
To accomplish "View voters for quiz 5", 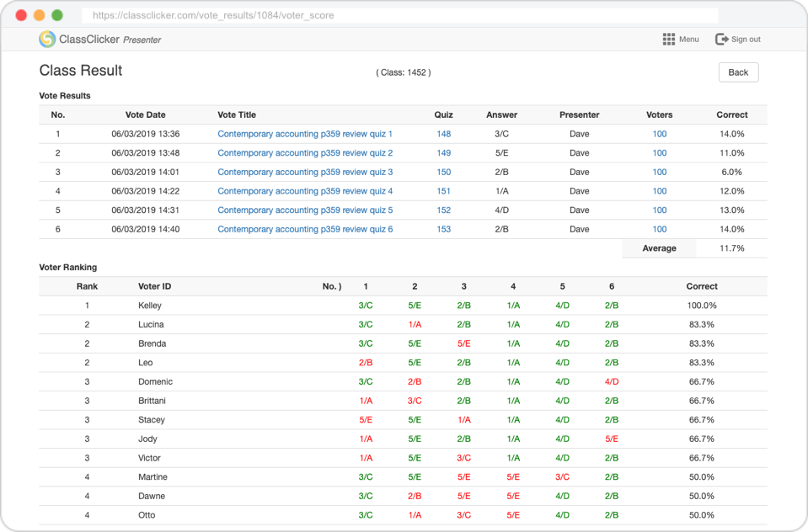I will pos(659,210).
